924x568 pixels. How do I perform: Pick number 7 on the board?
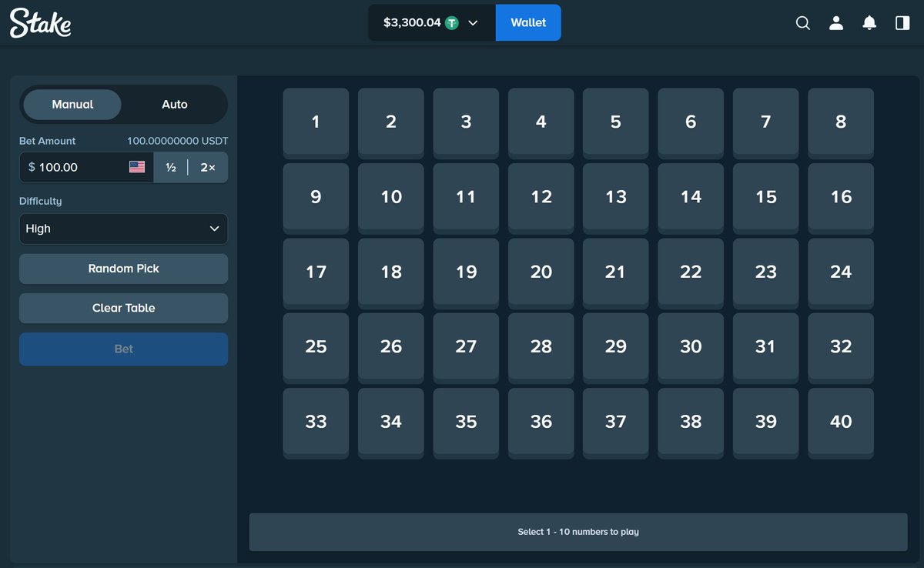[x=766, y=123]
